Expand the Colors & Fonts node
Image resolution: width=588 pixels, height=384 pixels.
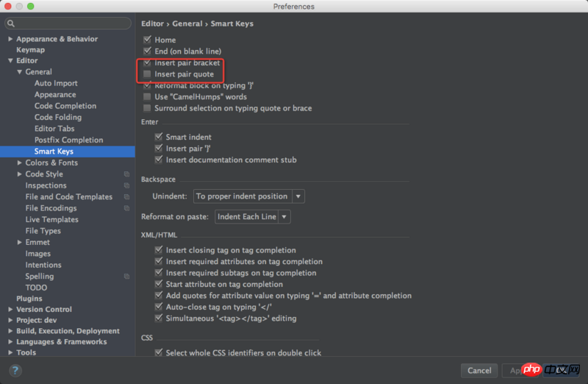pos(19,163)
